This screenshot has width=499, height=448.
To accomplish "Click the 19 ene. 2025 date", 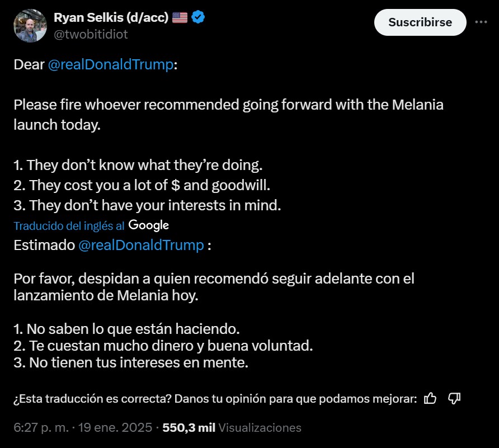I will coord(115,428).
